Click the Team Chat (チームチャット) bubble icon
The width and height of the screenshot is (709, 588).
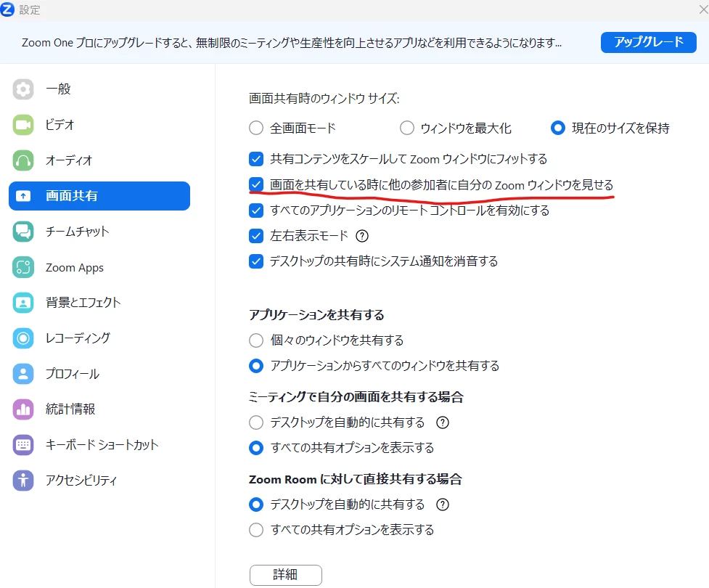click(23, 232)
